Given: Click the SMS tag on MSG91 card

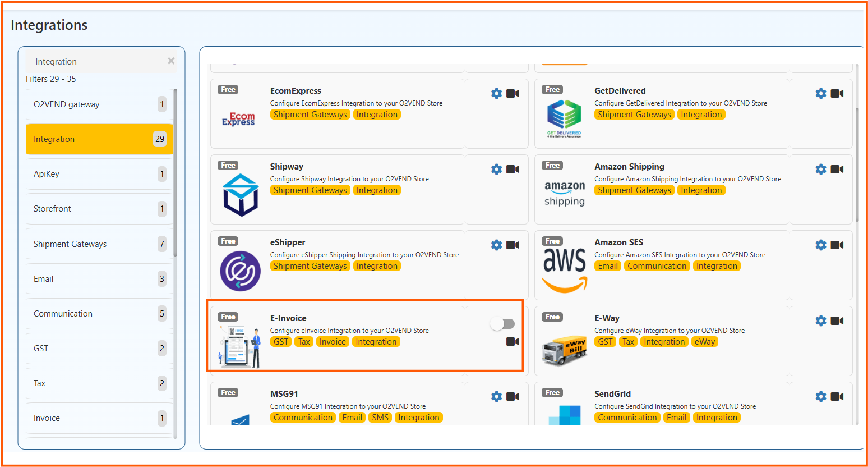Looking at the screenshot, I should coord(380,418).
